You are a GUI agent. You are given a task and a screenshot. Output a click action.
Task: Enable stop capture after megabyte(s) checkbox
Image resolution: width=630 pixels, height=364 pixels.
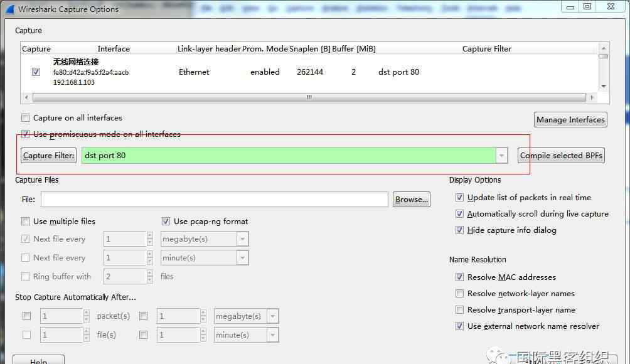tap(143, 316)
